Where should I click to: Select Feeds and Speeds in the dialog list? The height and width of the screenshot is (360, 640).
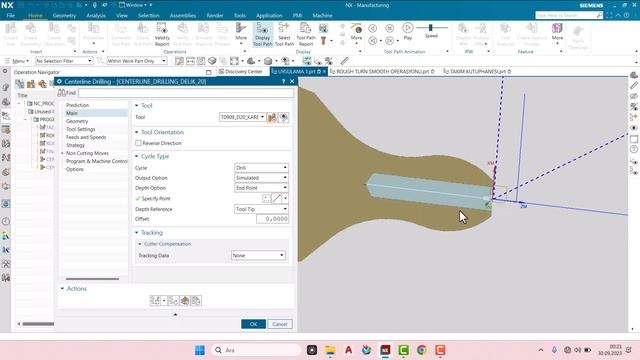pos(86,137)
